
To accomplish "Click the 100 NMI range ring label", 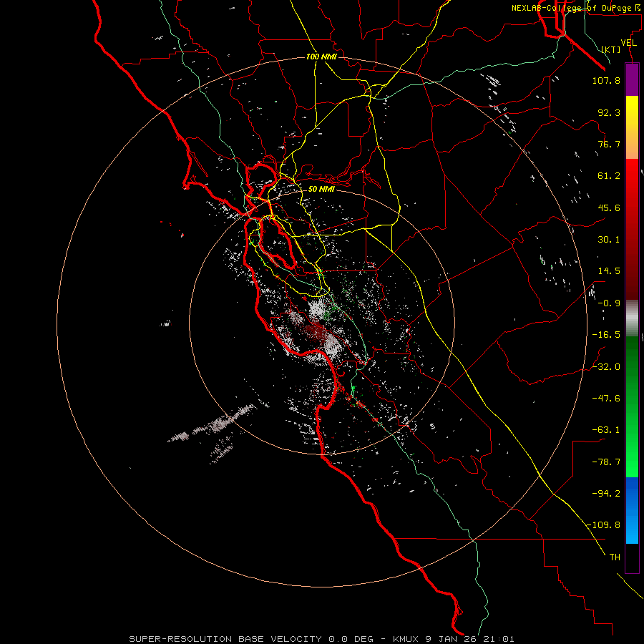I will (x=321, y=57).
